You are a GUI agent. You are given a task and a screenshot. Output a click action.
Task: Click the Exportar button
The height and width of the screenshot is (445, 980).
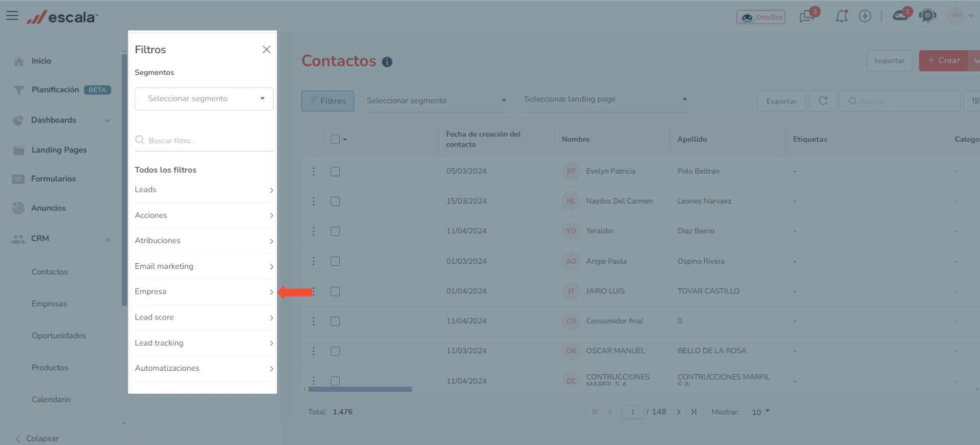[781, 101]
